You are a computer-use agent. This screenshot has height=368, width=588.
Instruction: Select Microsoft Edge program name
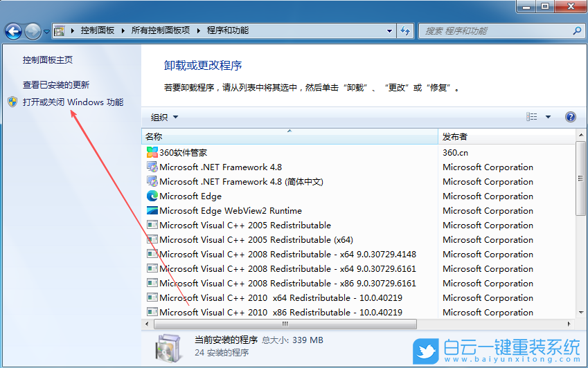(190, 196)
